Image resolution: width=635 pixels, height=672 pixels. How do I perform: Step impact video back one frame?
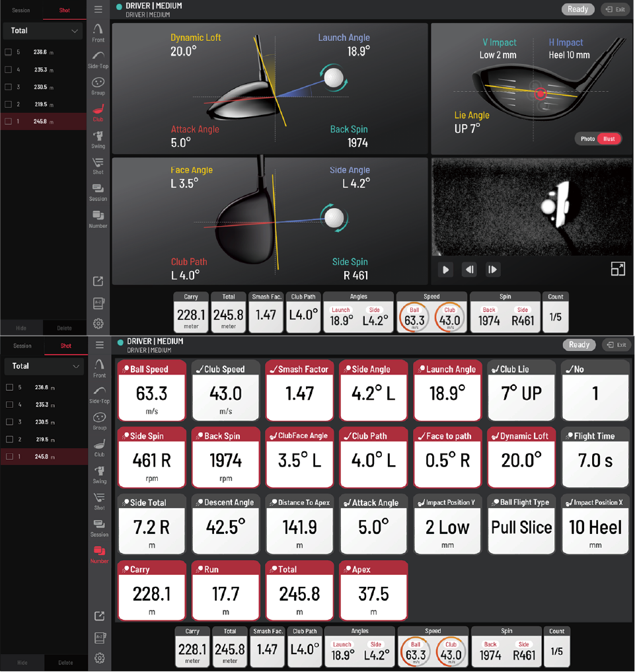click(470, 270)
